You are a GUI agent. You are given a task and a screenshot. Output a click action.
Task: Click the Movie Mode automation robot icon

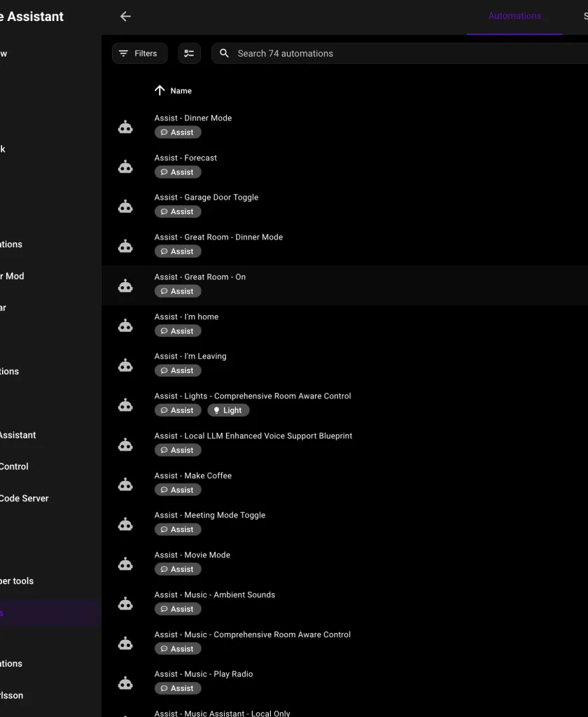pos(125,564)
